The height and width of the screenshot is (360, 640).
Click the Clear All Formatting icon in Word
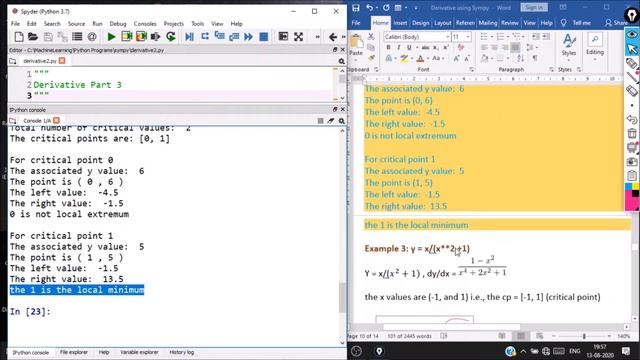click(x=461, y=47)
